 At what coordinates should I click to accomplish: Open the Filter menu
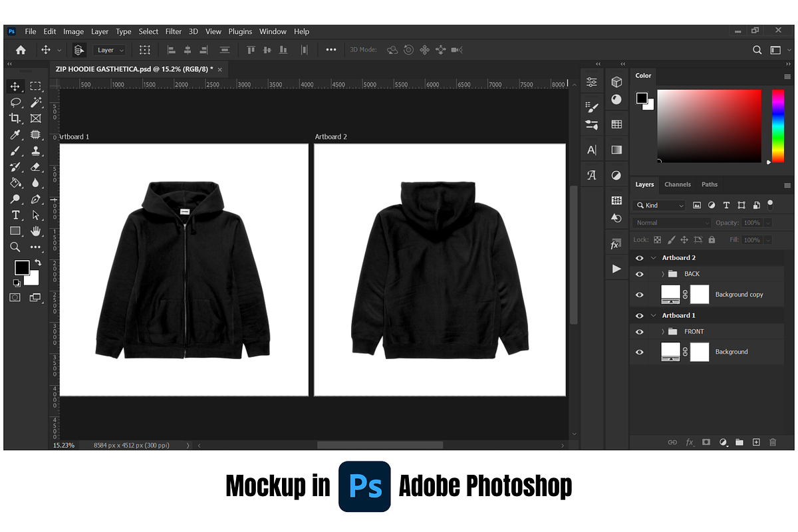click(174, 31)
